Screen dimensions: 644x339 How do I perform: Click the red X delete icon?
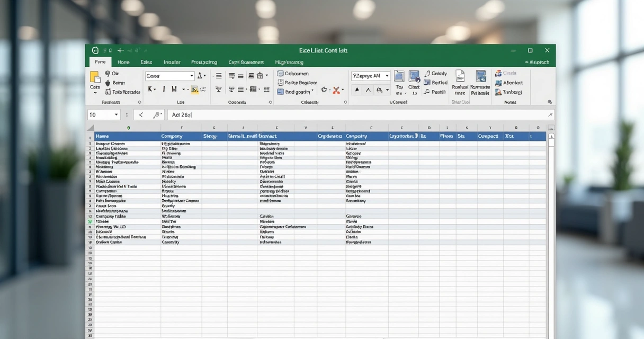[336, 90]
